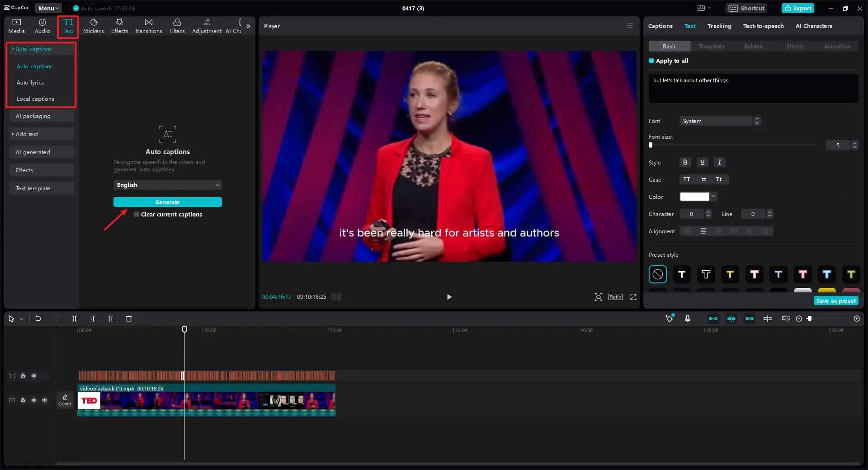Click the Undo icon in timeline toolbar
Viewport: 868px width, 470px height.
click(38, 319)
